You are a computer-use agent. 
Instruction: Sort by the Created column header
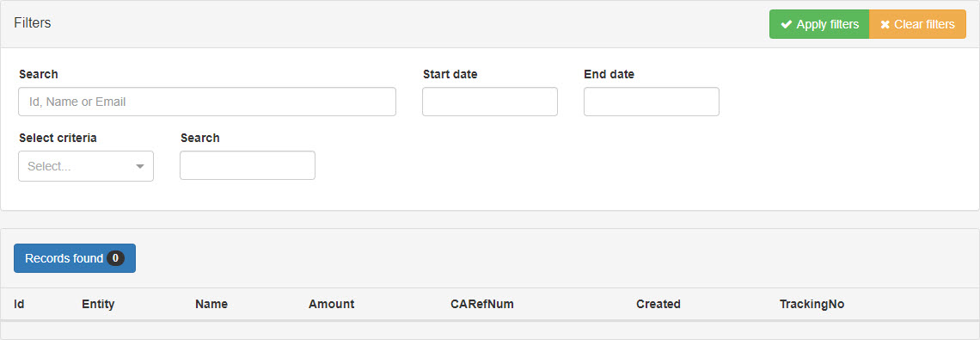tap(658, 305)
